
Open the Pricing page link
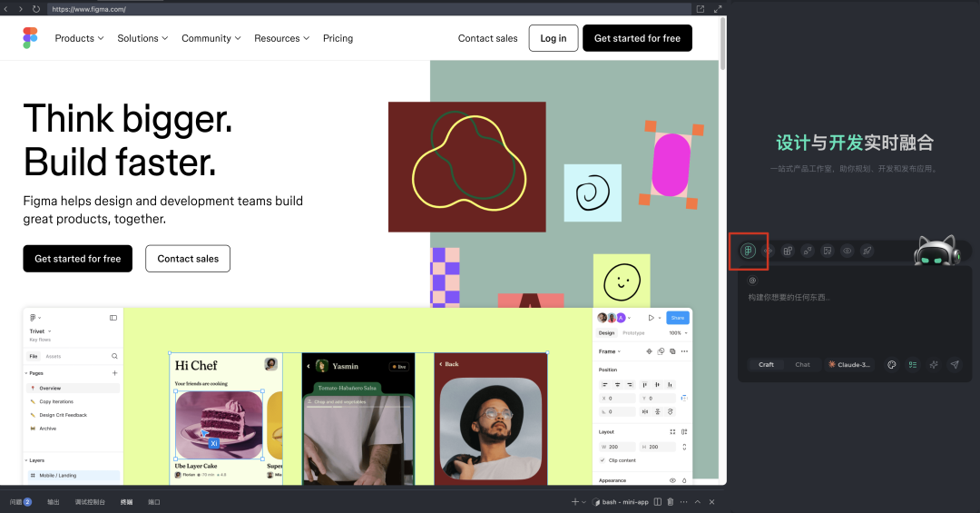click(x=338, y=38)
